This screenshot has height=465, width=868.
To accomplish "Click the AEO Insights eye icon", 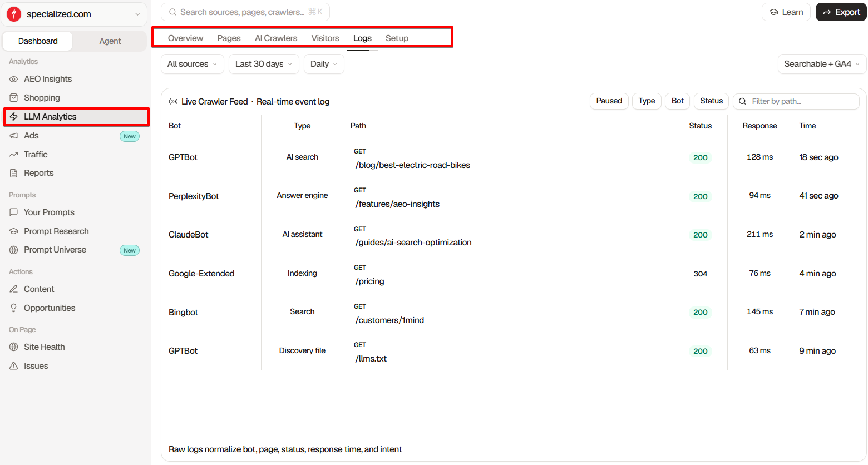I will (14, 79).
